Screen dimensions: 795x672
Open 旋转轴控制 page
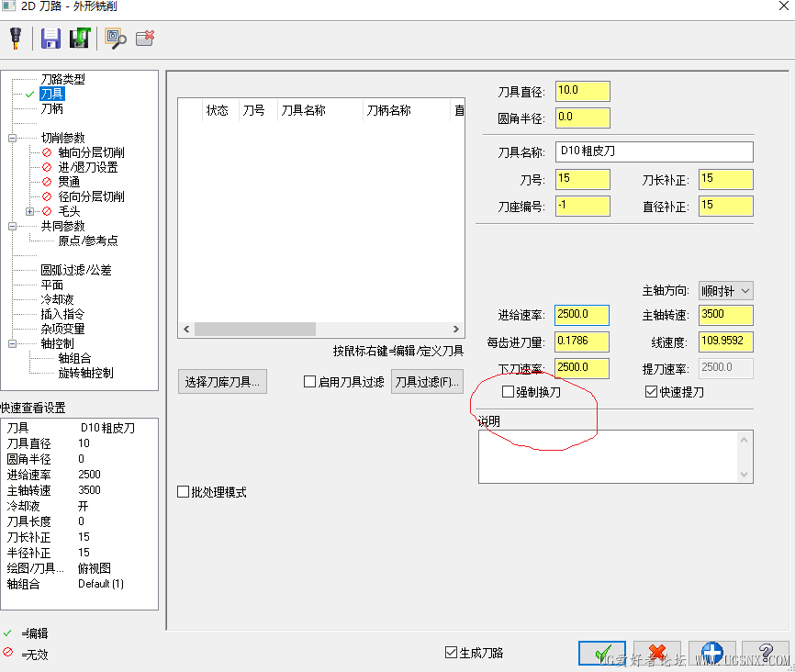[x=85, y=374]
